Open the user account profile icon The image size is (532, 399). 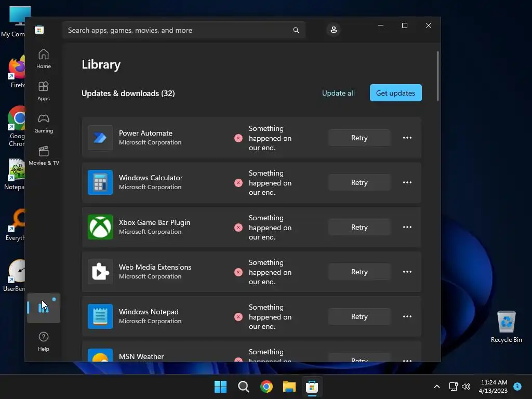pos(334,30)
